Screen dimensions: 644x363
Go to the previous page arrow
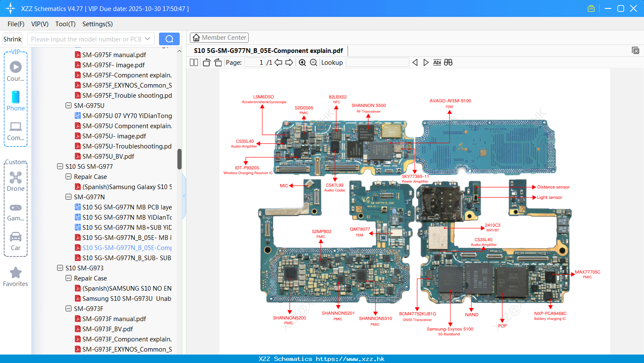tap(278, 63)
